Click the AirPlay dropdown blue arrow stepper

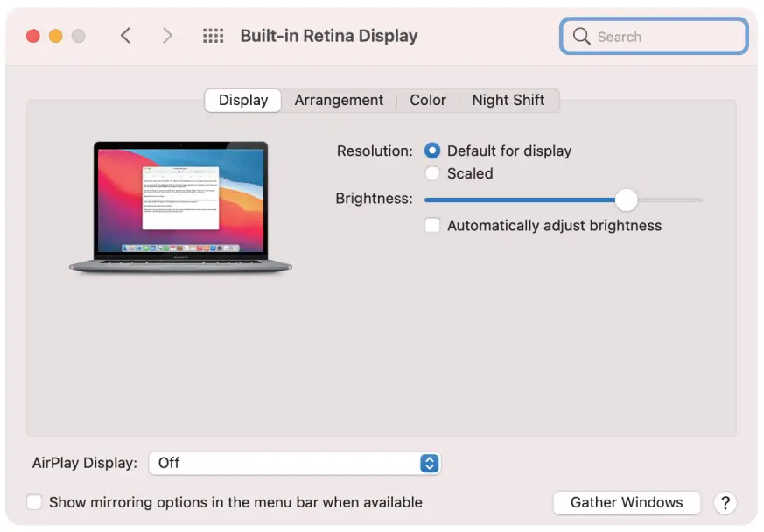pyautogui.click(x=429, y=463)
